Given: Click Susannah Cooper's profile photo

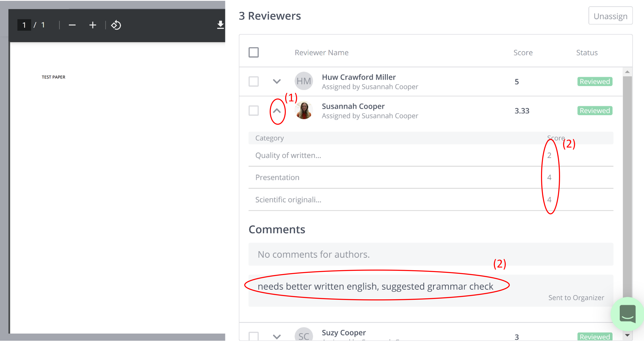Looking at the screenshot, I should tap(304, 110).
